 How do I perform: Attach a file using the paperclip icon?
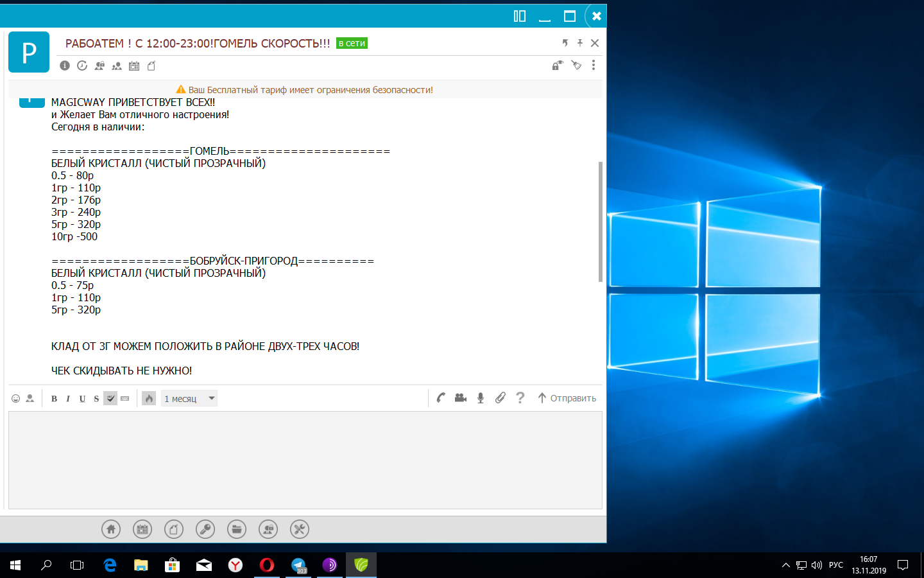(x=501, y=398)
